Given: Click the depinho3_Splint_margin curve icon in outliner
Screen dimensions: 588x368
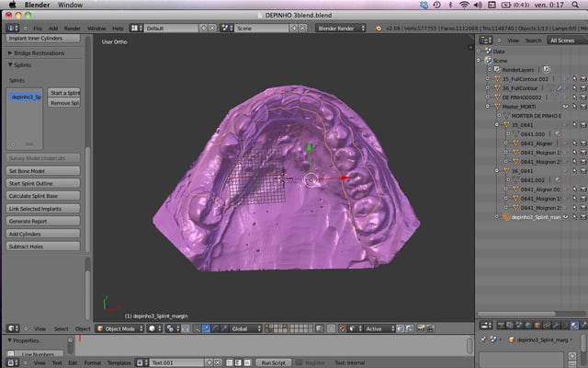Looking at the screenshot, I should 506,217.
